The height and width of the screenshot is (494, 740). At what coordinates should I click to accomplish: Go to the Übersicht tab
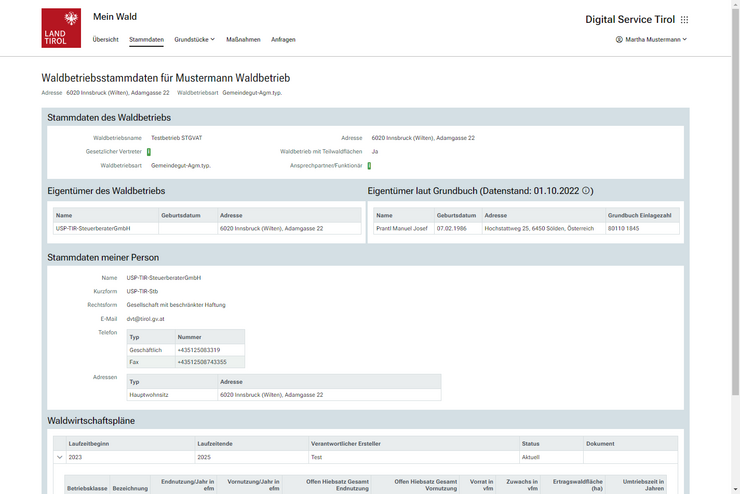[106, 40]
